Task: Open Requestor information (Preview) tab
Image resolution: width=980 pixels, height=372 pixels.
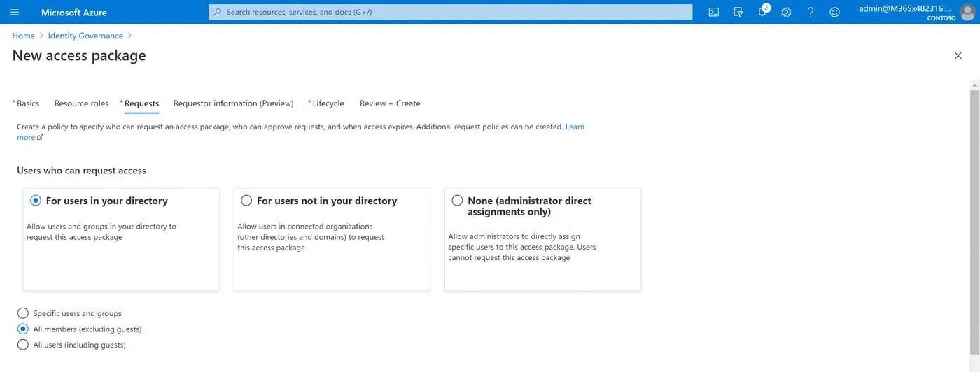Action: click(x=234, y=103)
